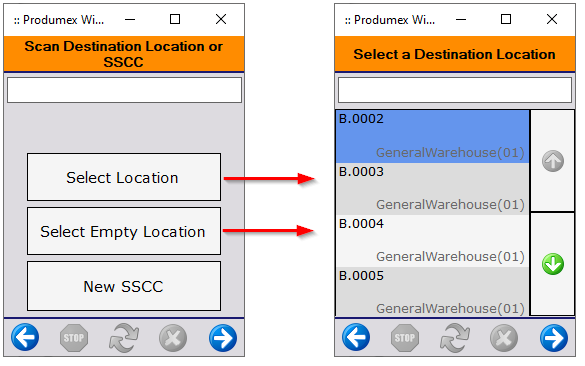Click the Select Location button

[124, 177]
